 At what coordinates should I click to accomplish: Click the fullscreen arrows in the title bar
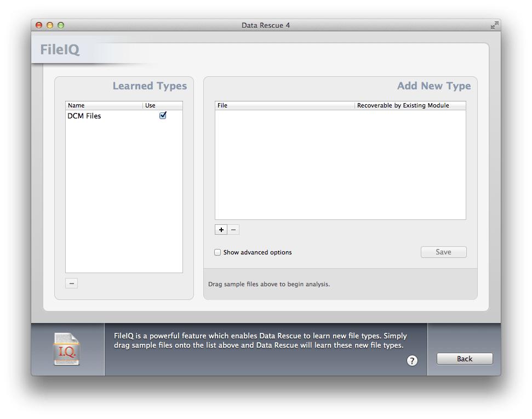click(x=494, y=25)
